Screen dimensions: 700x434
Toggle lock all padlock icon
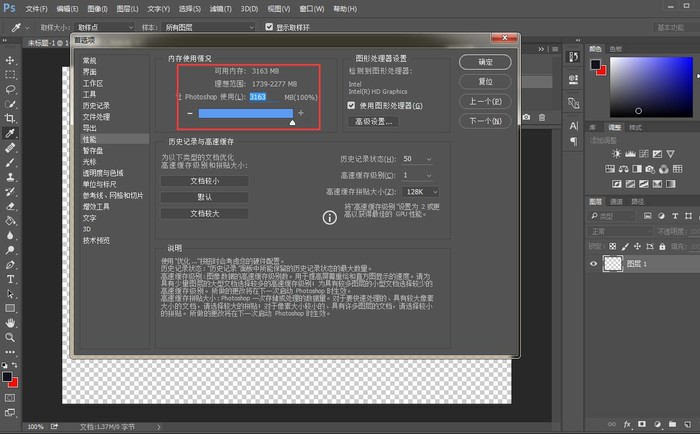(x=662, y=246)
